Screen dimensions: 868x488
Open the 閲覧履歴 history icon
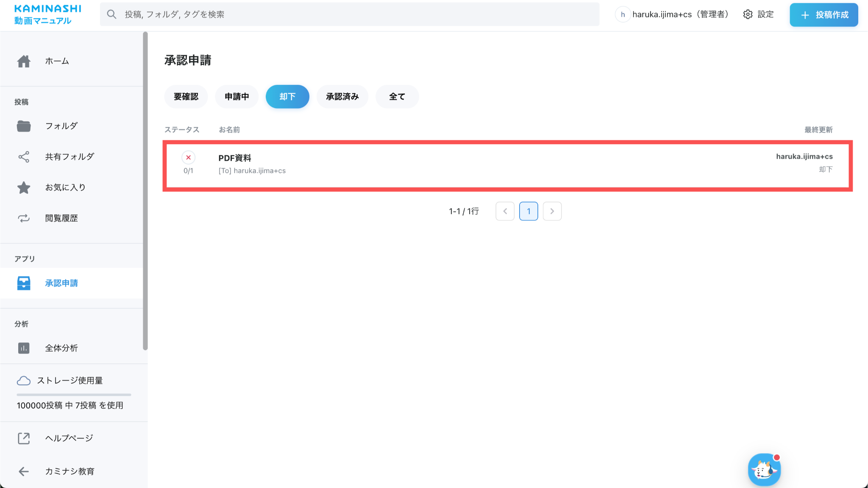(24, 218)
